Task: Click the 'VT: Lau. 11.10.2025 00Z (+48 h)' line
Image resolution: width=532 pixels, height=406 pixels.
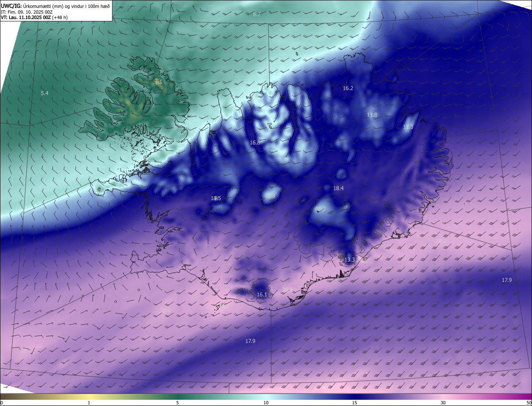Action: 34,17
